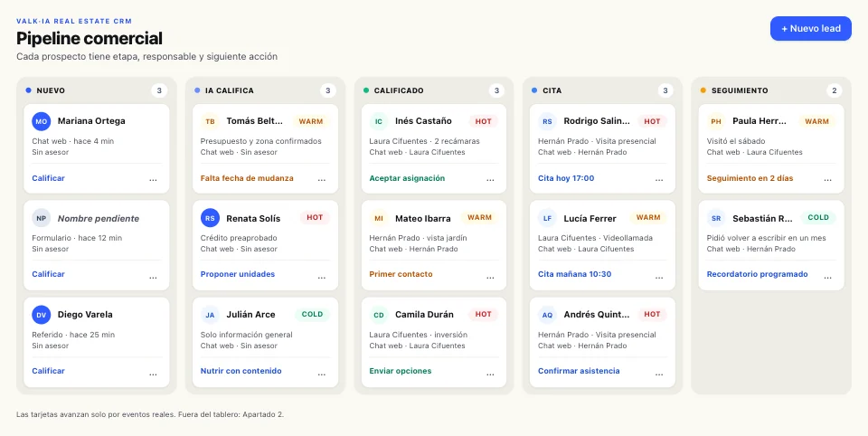Click the HOT tag on Inés Castaño
The width and height of the screenshot is (868, 436).
(x=483, y=121)
